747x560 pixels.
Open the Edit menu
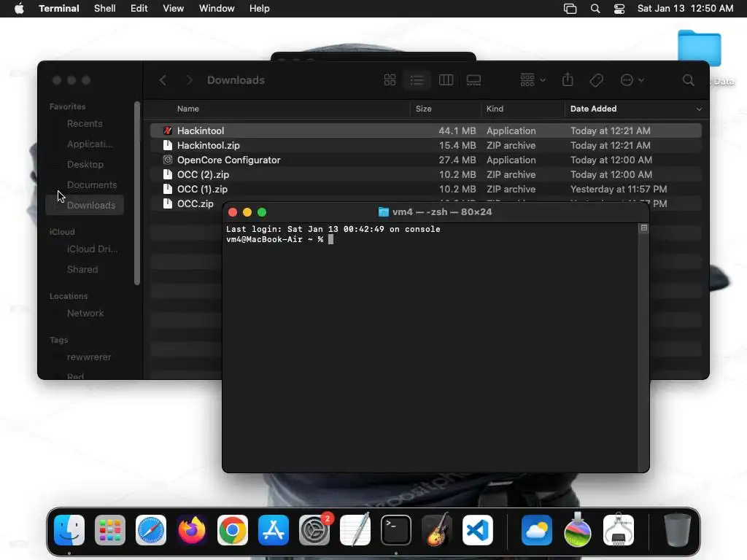tap(139, 8)
